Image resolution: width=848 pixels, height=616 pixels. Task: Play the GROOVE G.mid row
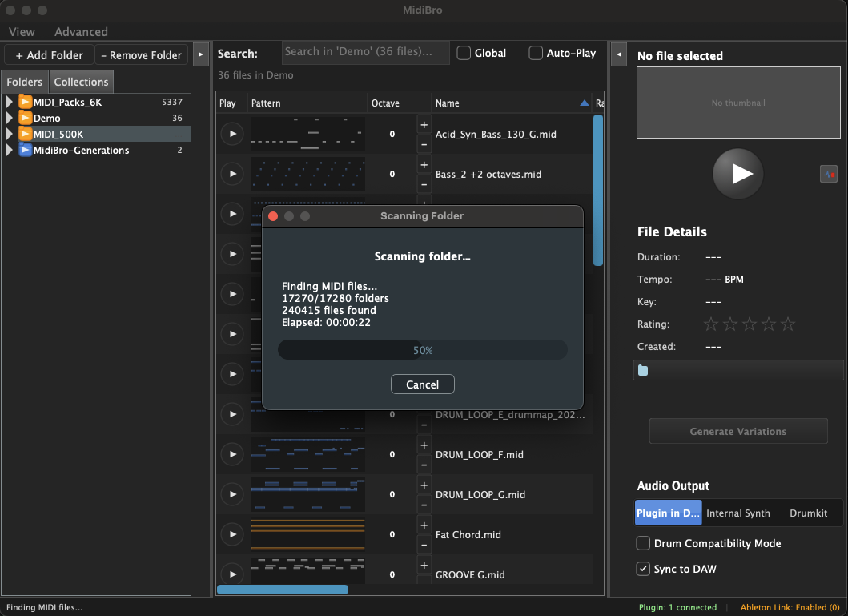232,574
